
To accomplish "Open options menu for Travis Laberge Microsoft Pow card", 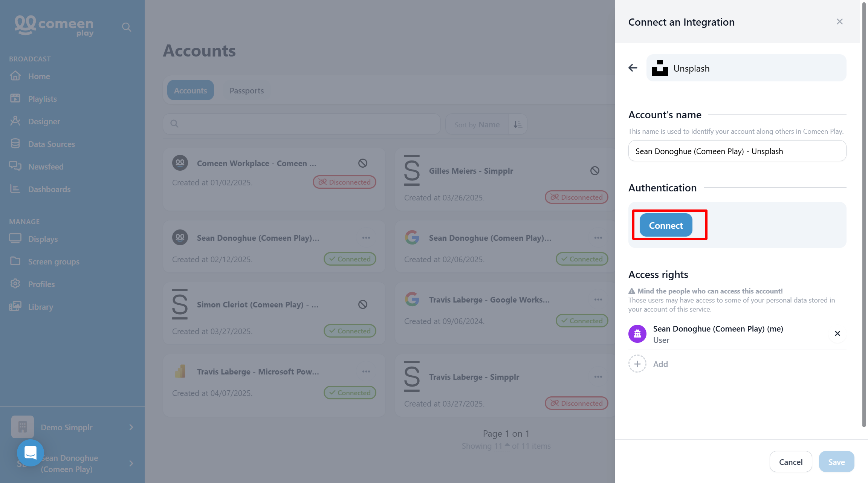I will 366,371.
